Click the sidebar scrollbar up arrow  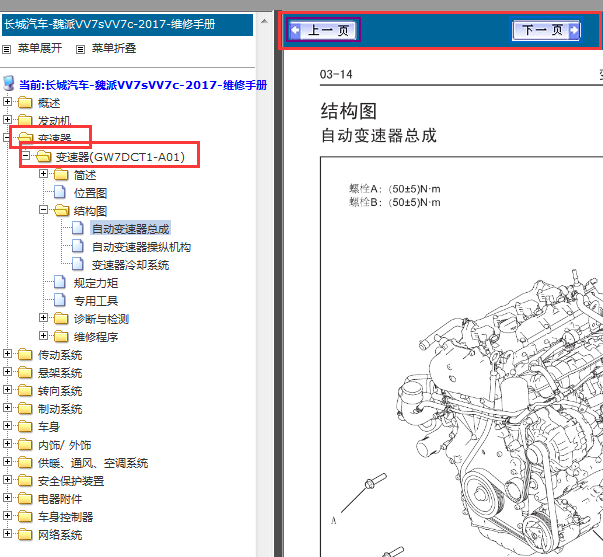(264, 22)
